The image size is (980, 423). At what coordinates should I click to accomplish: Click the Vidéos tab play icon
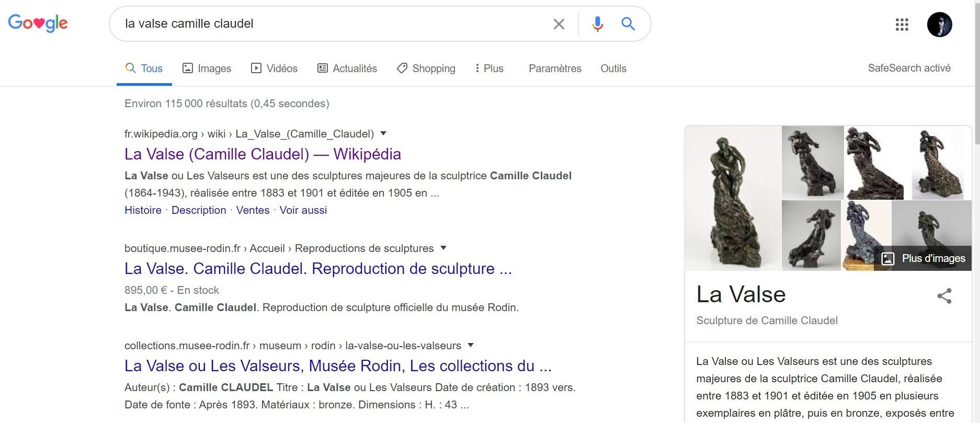[256, 68]
